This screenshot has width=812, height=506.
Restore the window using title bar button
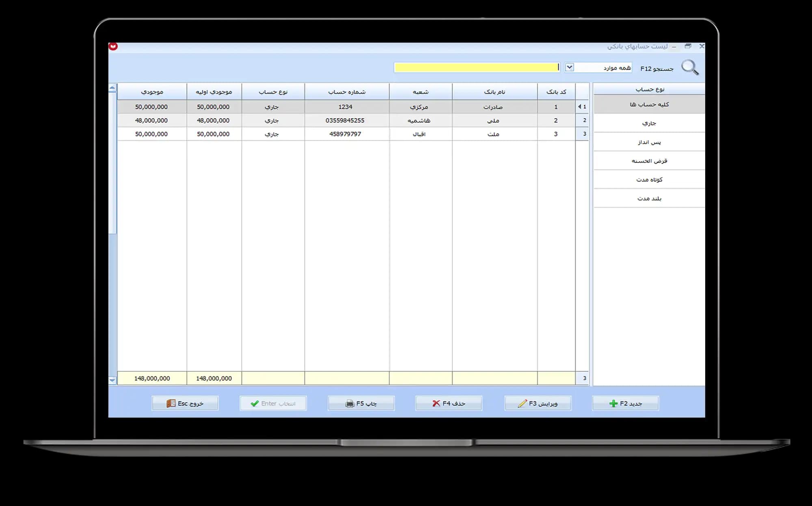coord(688,46)
